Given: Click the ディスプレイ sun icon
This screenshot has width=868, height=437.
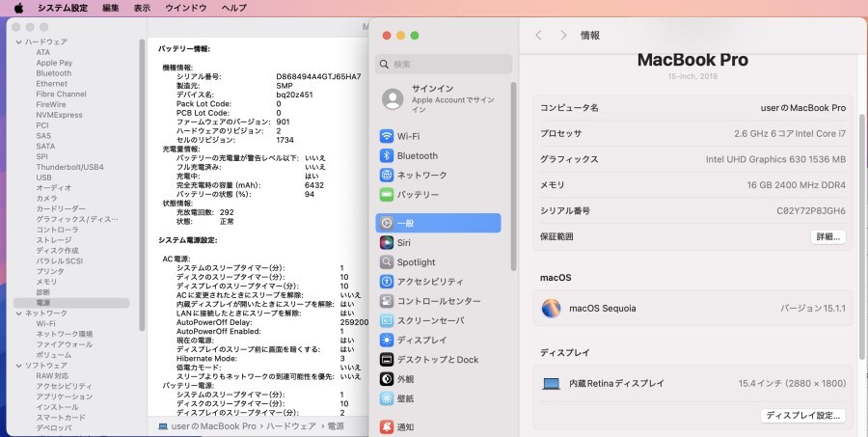Looking at the screenshot, I should click(387, 340).
